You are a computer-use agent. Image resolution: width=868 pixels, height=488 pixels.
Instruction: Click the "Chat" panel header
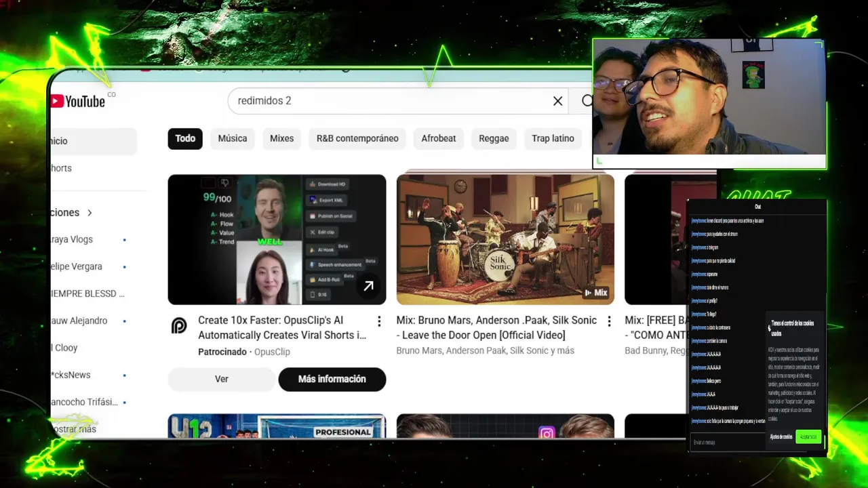click(757, 207)
